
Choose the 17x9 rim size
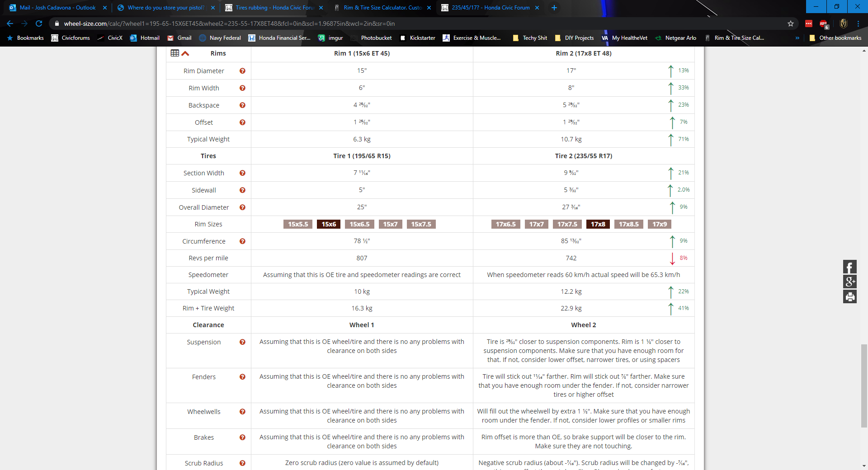point(659,224)
